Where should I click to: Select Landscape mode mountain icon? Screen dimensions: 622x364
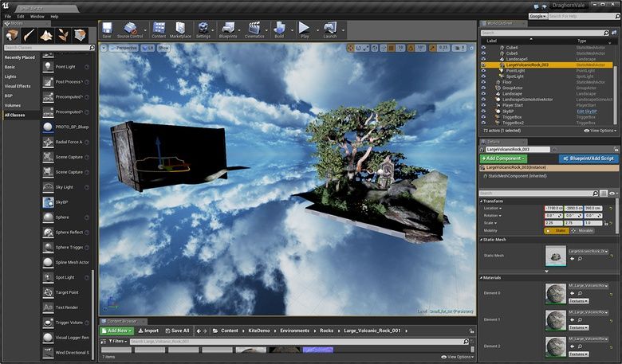pos(46,36)
